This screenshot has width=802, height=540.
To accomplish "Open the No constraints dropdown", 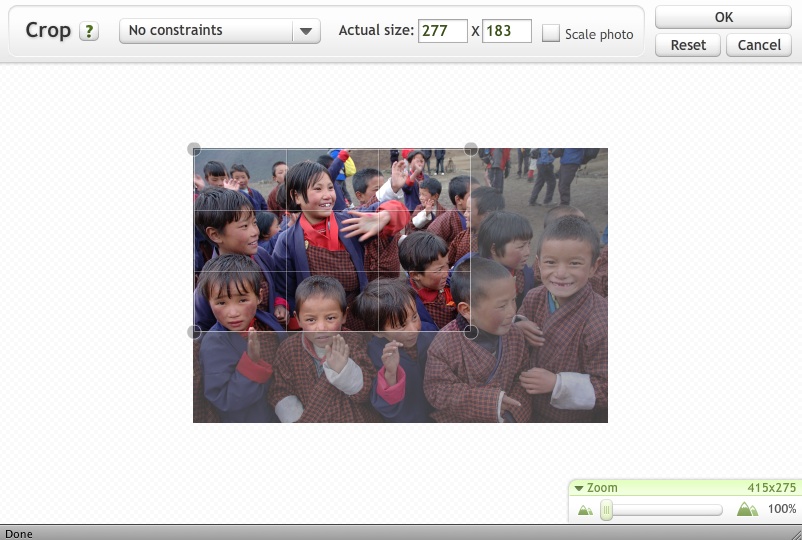I will tap(220, 31).
